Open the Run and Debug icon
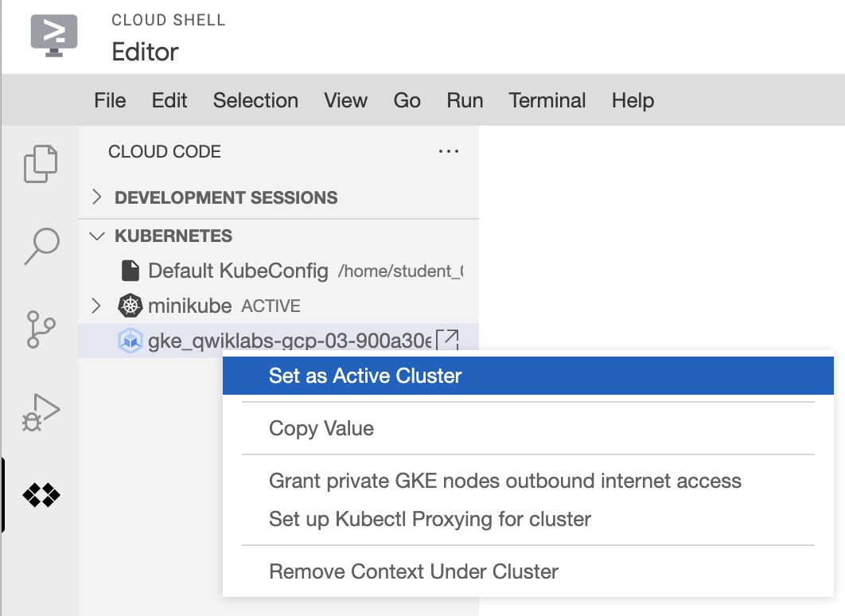The width and height of the screenshot is (845, 616). [41, 411]
